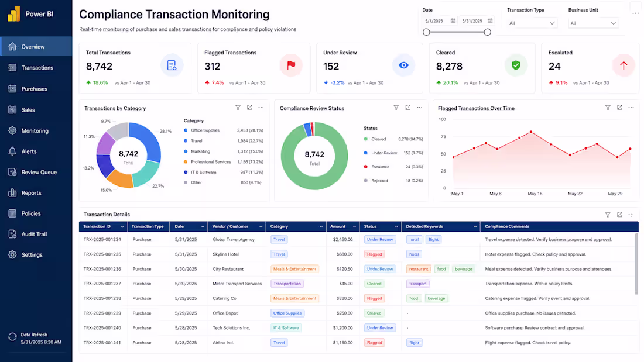
Task: Expand the Transaction Type dropdown
Action: click(x=532, y=23)
